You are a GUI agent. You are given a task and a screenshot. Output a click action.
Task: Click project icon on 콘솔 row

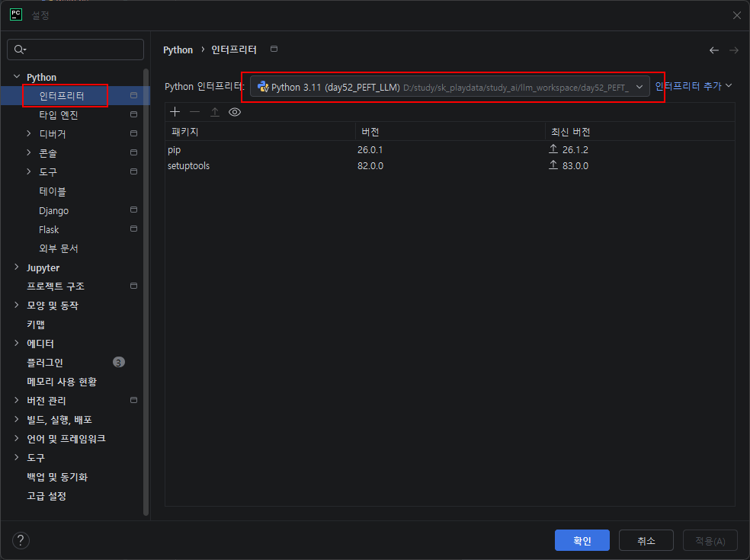click(134, 152)
